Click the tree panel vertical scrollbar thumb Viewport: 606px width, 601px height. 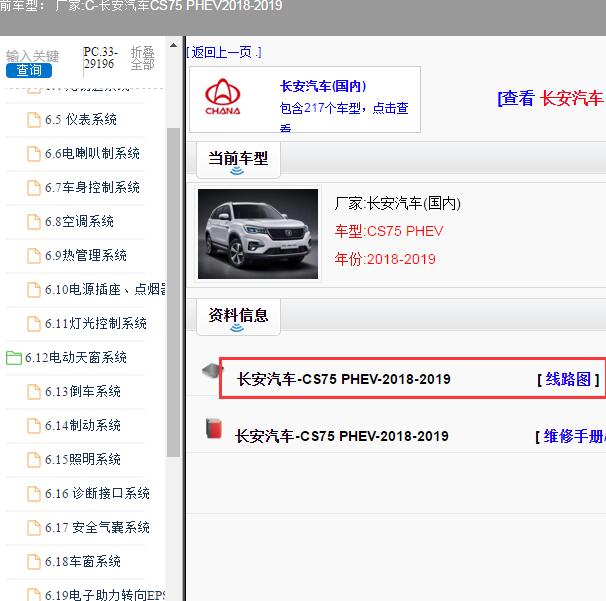[174, 292]
